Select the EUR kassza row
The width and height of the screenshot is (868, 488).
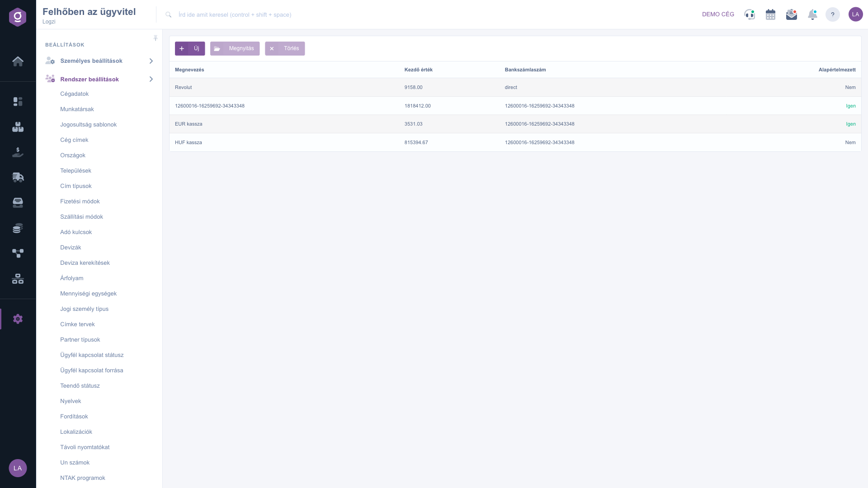[x=515, y=124]
